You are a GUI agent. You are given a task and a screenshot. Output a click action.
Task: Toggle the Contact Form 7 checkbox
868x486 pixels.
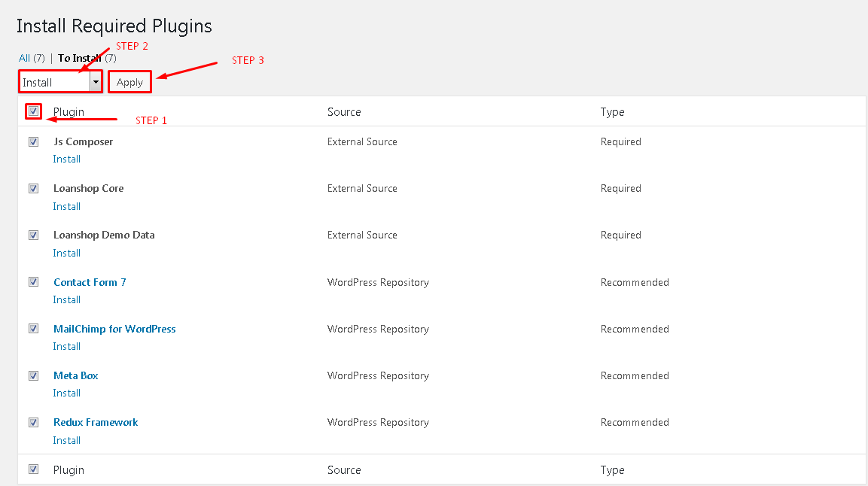[x=33, y=282]
